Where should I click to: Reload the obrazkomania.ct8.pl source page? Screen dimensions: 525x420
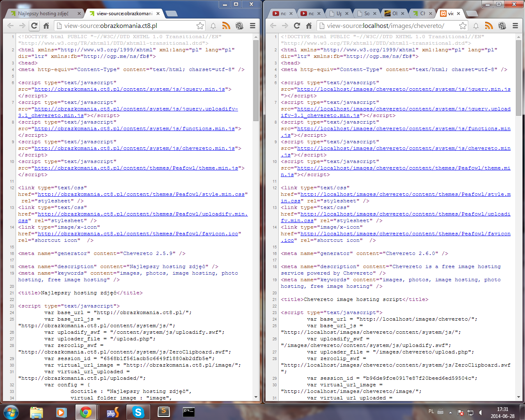click(34, 25)
